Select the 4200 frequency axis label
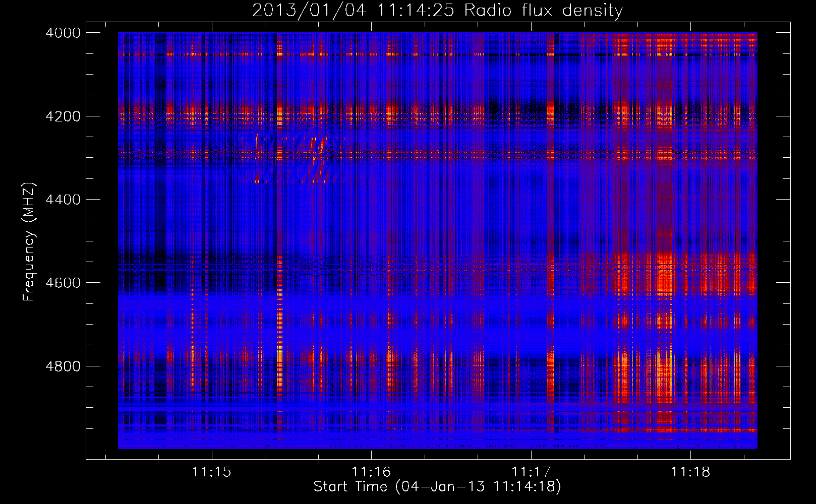Image resolution: width=816 pixels, height=504 pixels. click(63, 116)
